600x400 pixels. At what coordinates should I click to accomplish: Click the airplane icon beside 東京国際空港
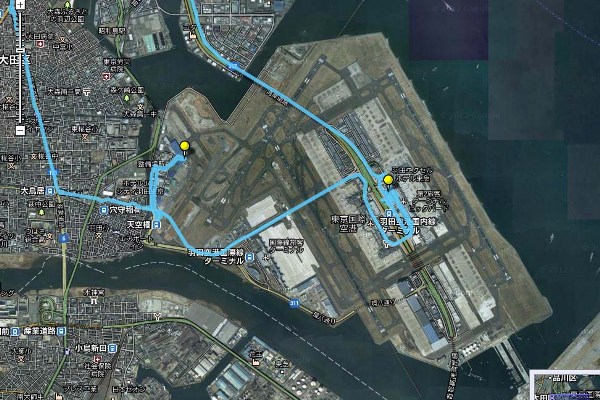pos(370,222)
